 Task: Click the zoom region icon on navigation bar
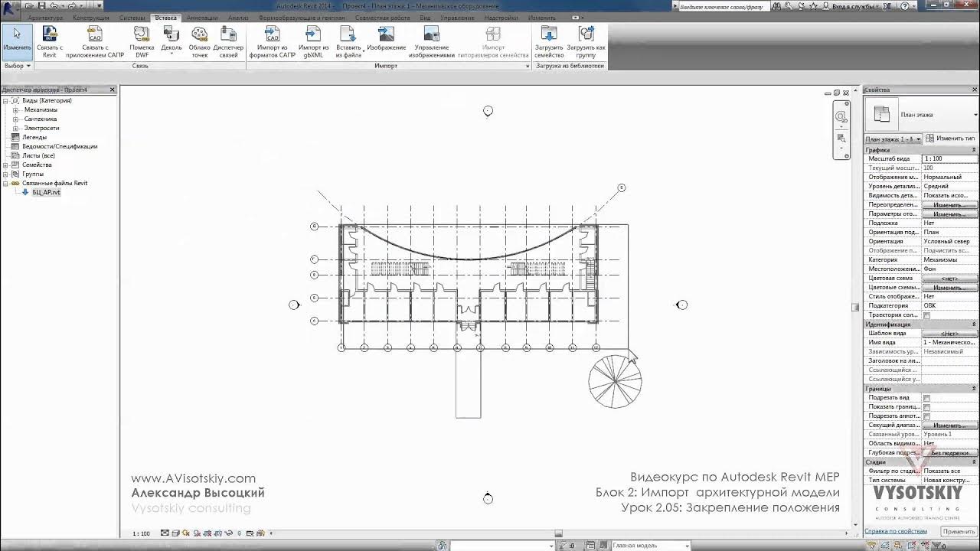tap(841, 139)
